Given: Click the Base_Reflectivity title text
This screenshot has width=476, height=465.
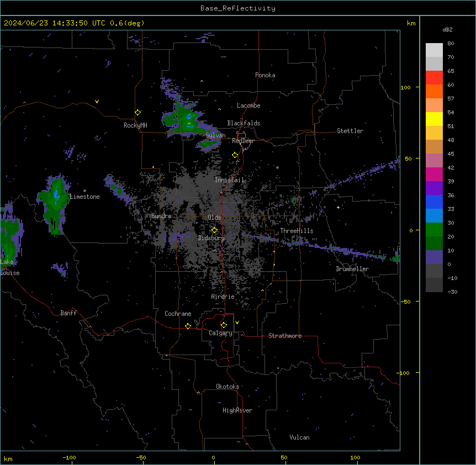Looking at the screenshot, I should click(x=238, y=8).
